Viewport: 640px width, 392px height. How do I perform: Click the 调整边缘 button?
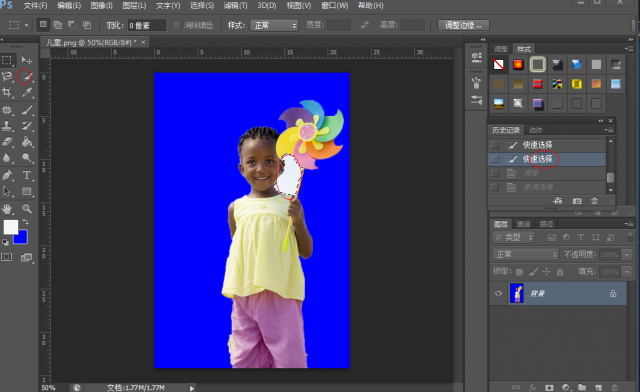click(x=463, y=25)
